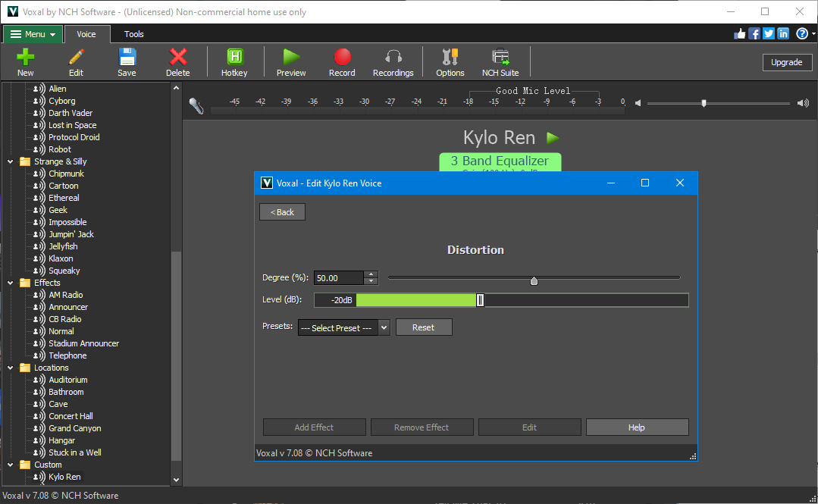This screenshot has height=504, width=818.
Task: Select the Grand Canyon voice
Action: tap(74, 428)
